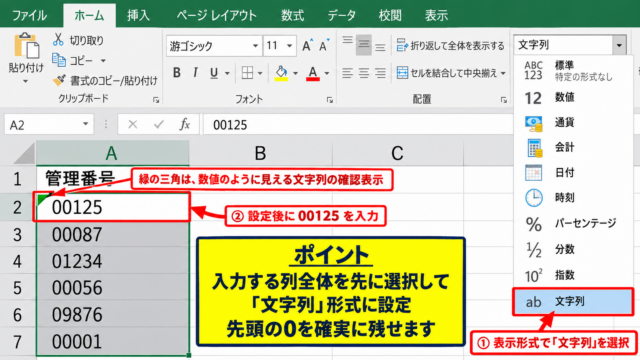Expand the paste options arrow

click(x=25, y=82)
